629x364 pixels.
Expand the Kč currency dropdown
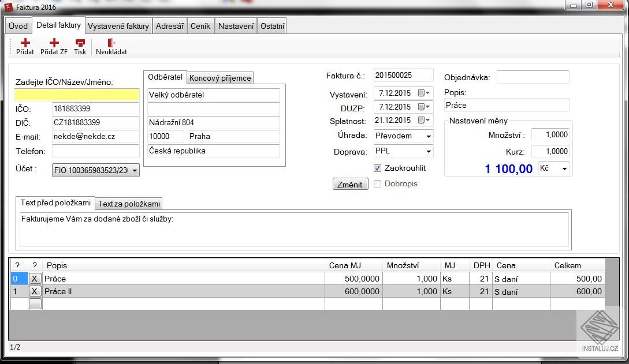coord(564,168)
